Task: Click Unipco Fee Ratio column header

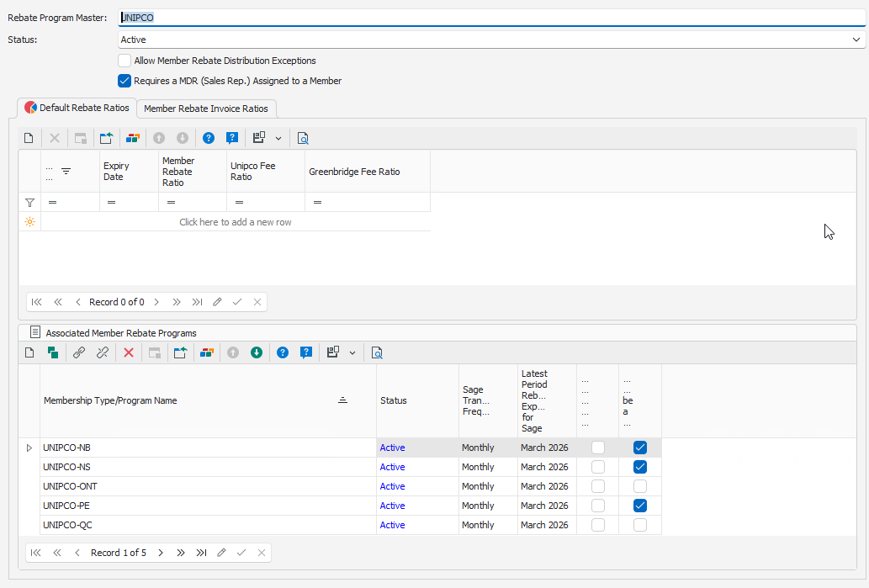Action: pos(266,172)
